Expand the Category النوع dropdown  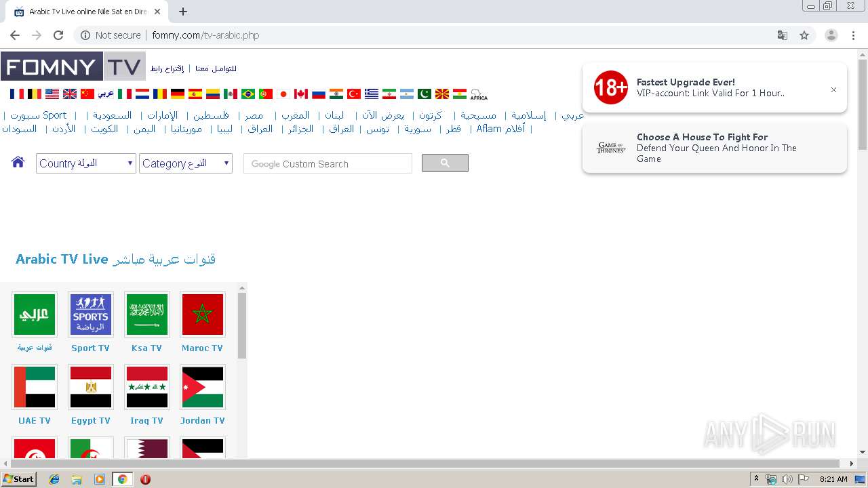tap(186, 163)
